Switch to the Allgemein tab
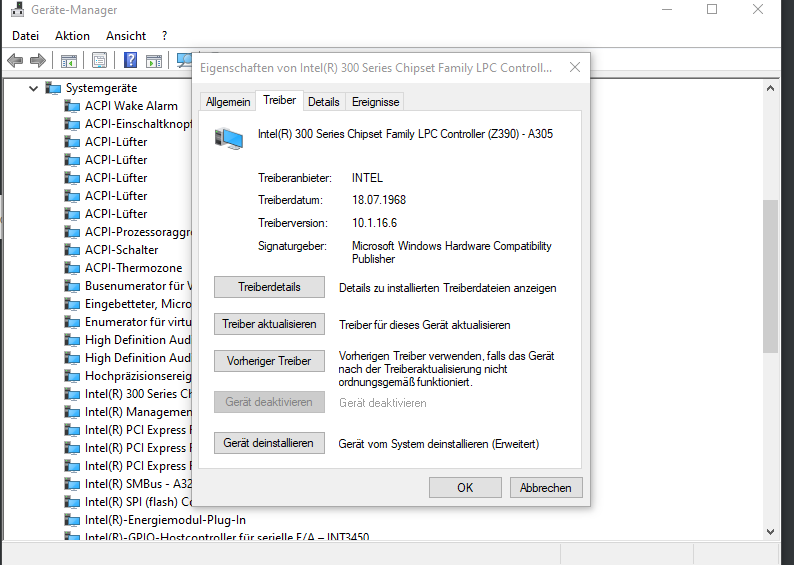This screenshot has width=794, height=565. pos(228,102)
